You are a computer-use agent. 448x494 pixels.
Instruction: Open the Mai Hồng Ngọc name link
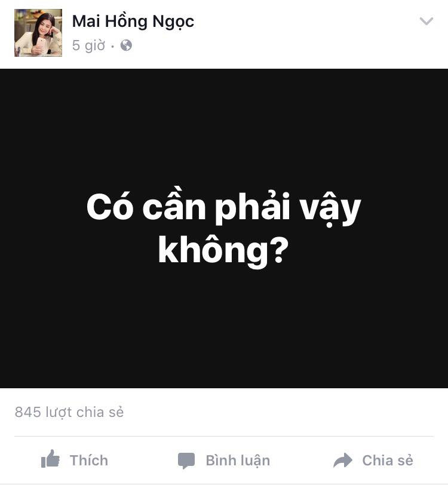click(x=133, y=22)
